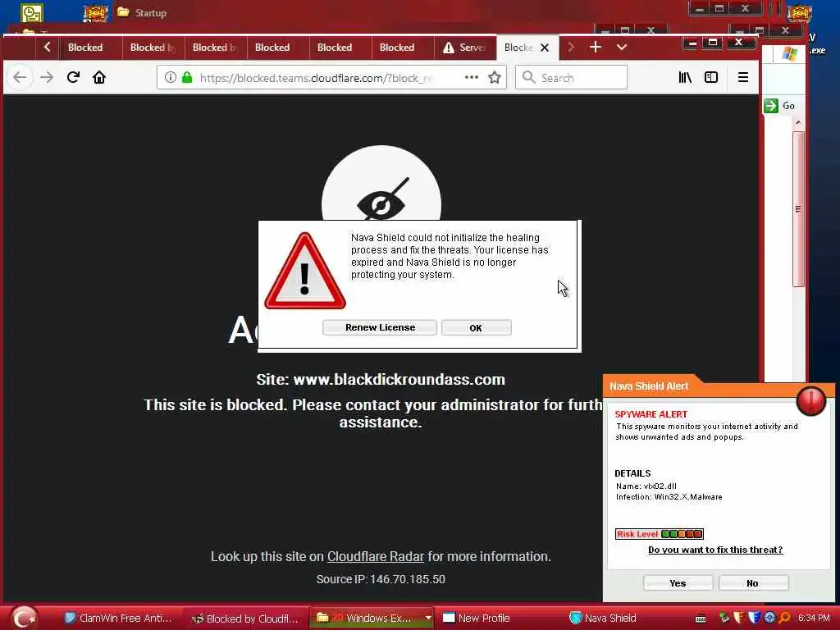This screenshot has width=840, height=630.
Task: Click the 'Name: vlx02.dll' detail line
Action: click(x=646, y=486)
